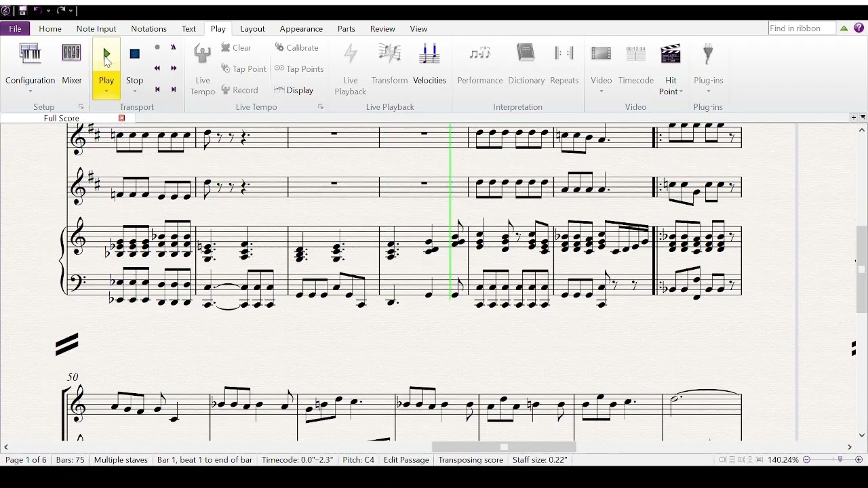Image resolution: width=868 pixels, height=488 pixels.
Task: Close the Full Score tab
Action: point(122,118)
